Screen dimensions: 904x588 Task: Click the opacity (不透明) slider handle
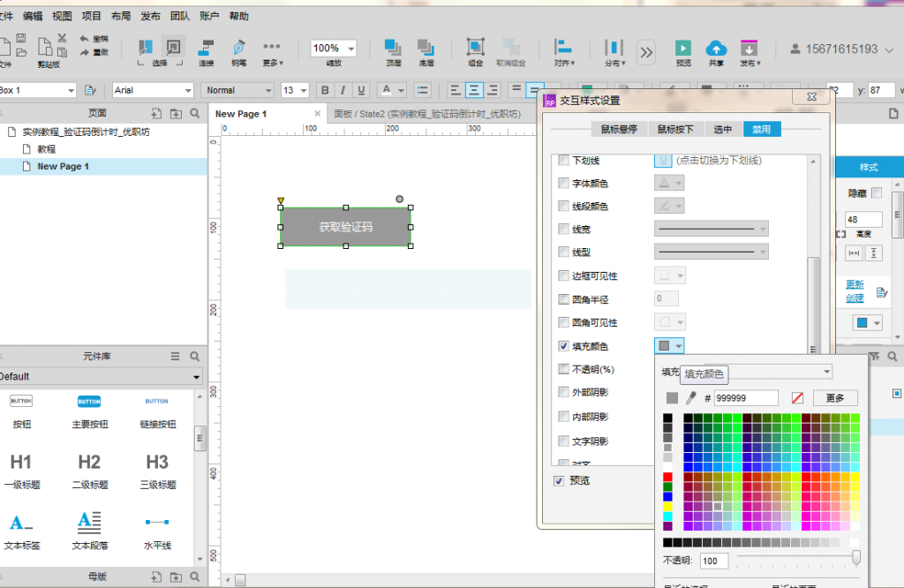[x=855, y=557]
